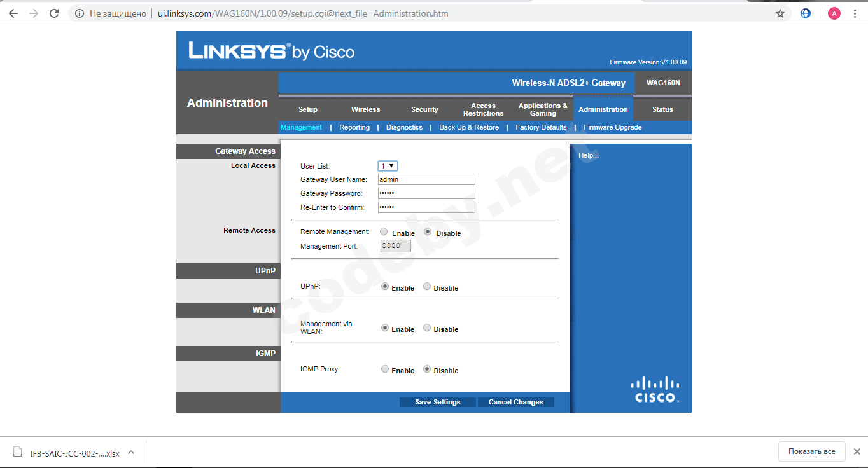
Task: Click the browser address bar URL
Action: pos(303,13)
